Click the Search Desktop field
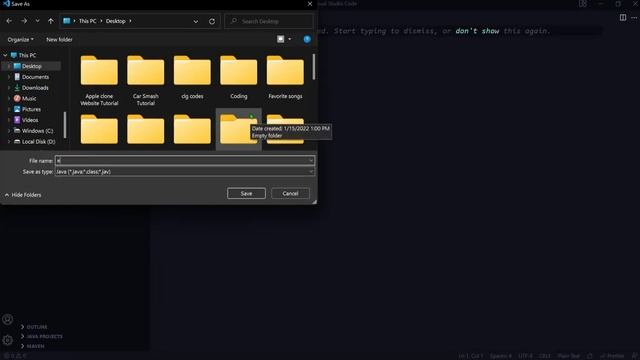This screenshot has width=640, height=360. (x=269, y=21)
